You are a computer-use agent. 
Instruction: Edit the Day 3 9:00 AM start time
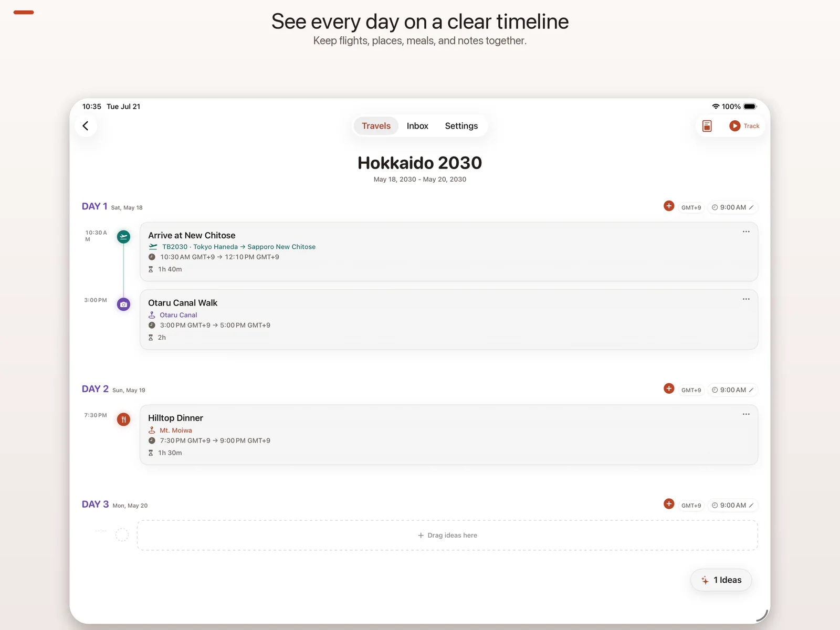point(733,506)
